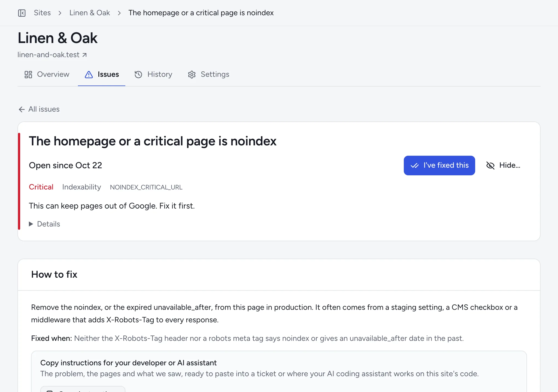
Task: Open the History tab
Action: 153,74
